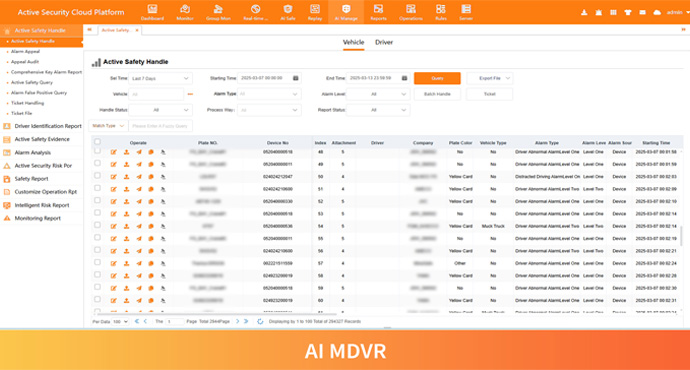Check the checkbox for index 49 row
This screenshot has height=370, width=690.
coord(97,163)
